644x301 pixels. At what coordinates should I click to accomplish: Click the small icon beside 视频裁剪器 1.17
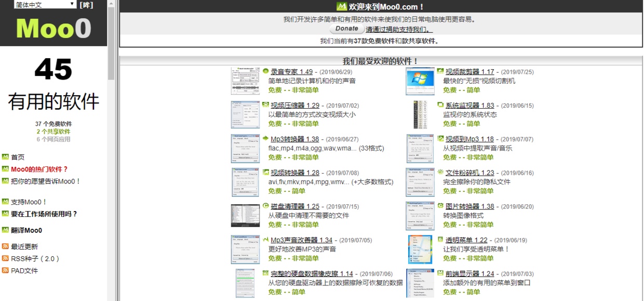point(440,71)
